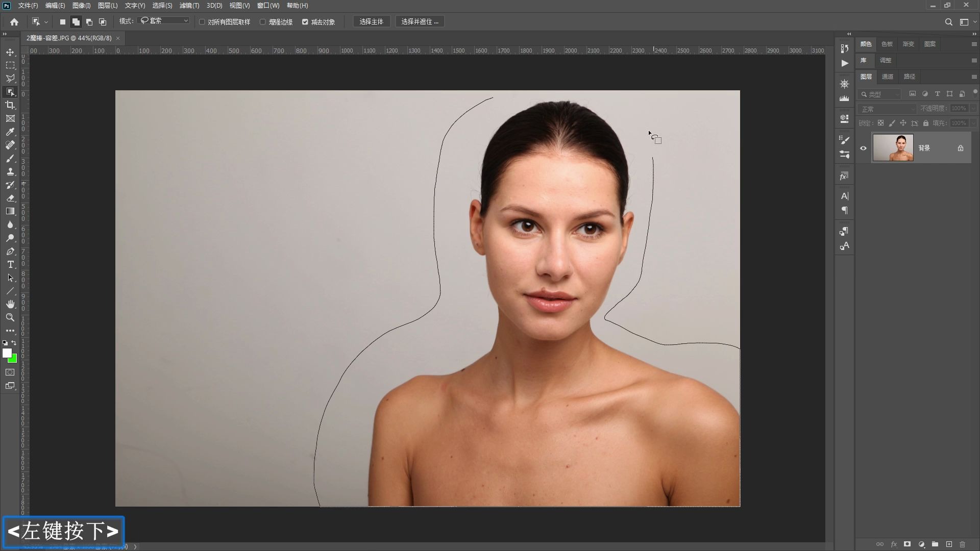This screenshot has width=980, height=551.
Task: Select the Horizontal Type tool
Action: [10, 264]
